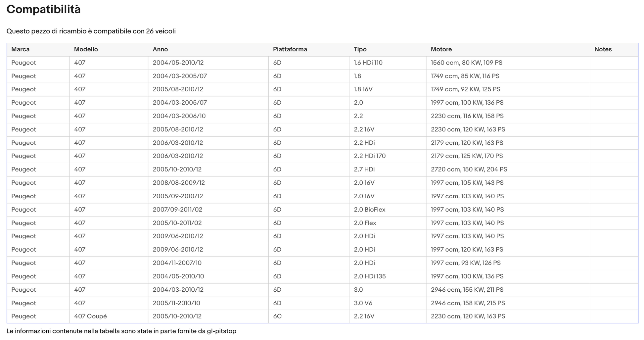Select the Compatibilità heading
The image size is (644, 340).
[43, 9]
